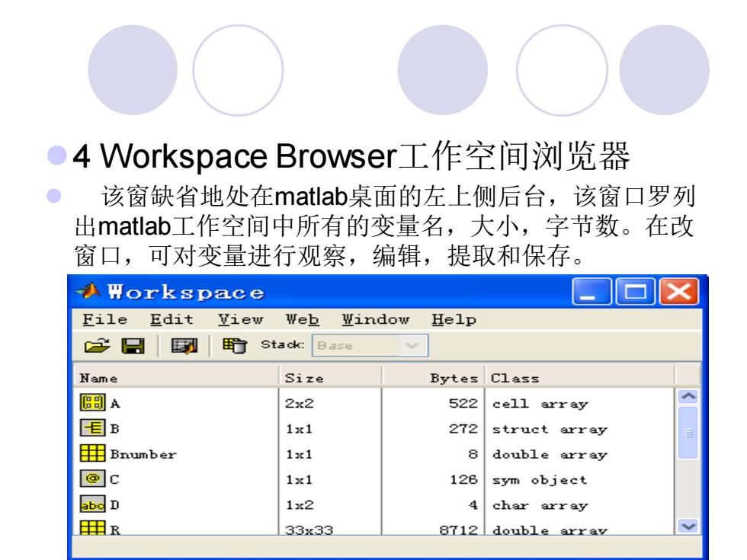Select variable name Bnumber
This screenshot has height=560, width=747.
(x=143, y=454)
